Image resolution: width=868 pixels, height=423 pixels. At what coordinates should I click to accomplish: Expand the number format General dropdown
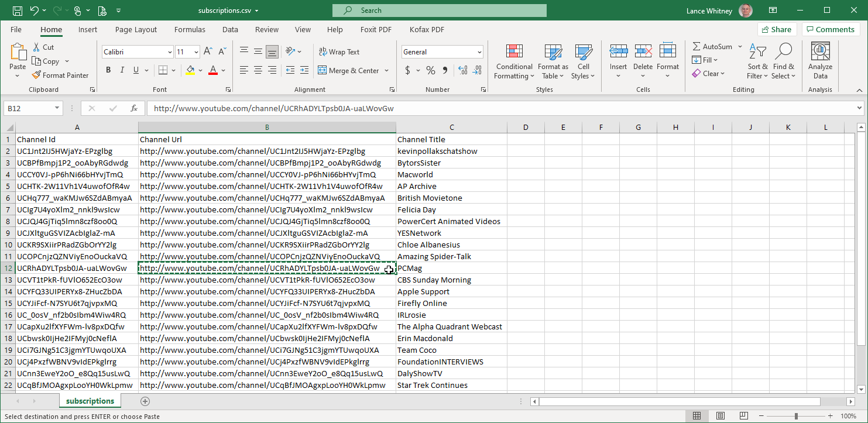(479, 52)
